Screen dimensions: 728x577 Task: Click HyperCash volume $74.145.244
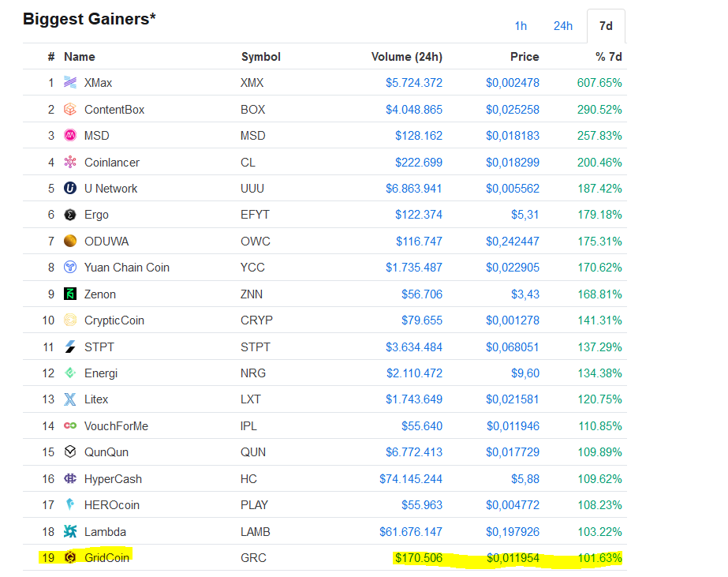click(x=411, y=479)
